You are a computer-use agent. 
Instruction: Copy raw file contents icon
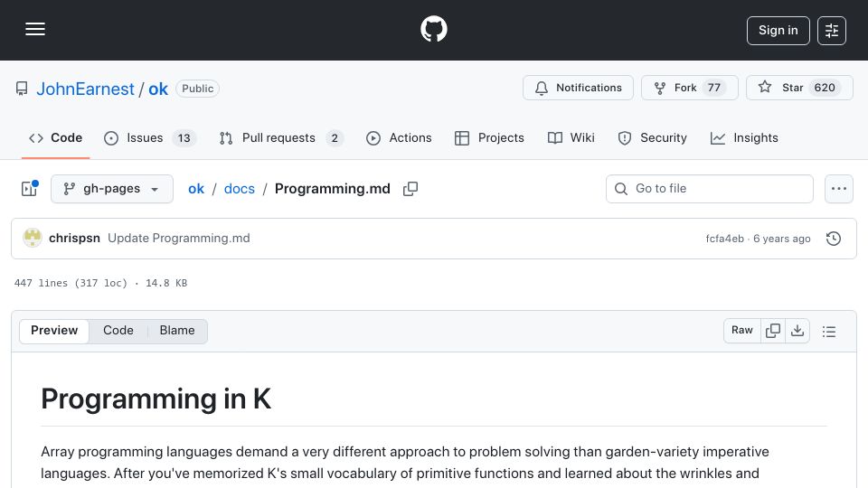pos(773,331)
